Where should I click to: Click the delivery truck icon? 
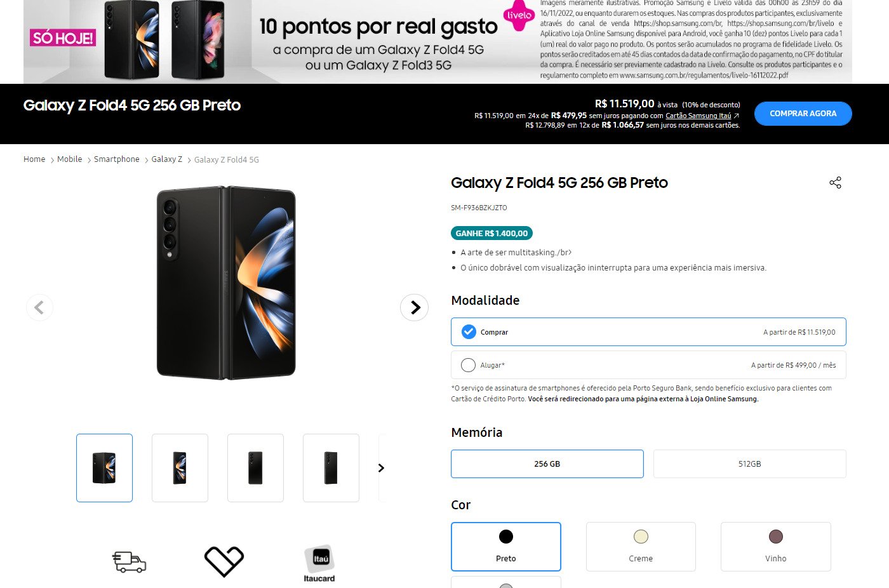tap(130, 562)
